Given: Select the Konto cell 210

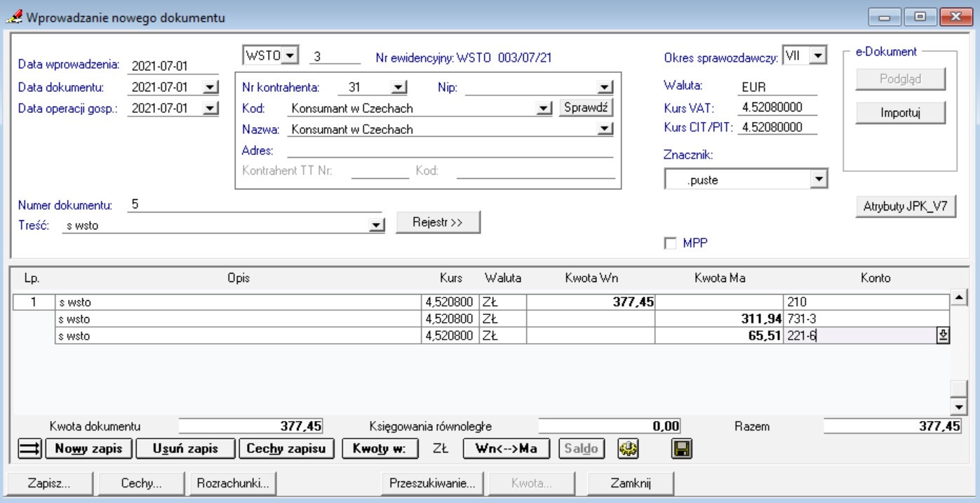Looking at the screenshot, I should (866, 302).
